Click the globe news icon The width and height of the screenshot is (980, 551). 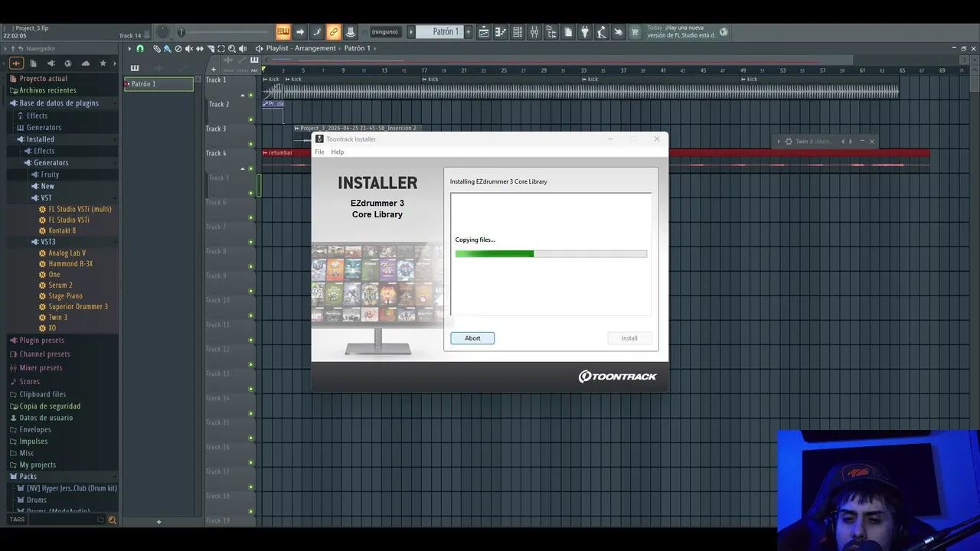pos(724,32)
